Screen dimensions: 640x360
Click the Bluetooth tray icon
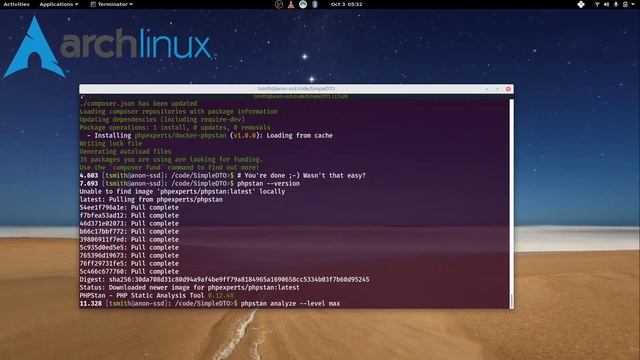(315, 4)
